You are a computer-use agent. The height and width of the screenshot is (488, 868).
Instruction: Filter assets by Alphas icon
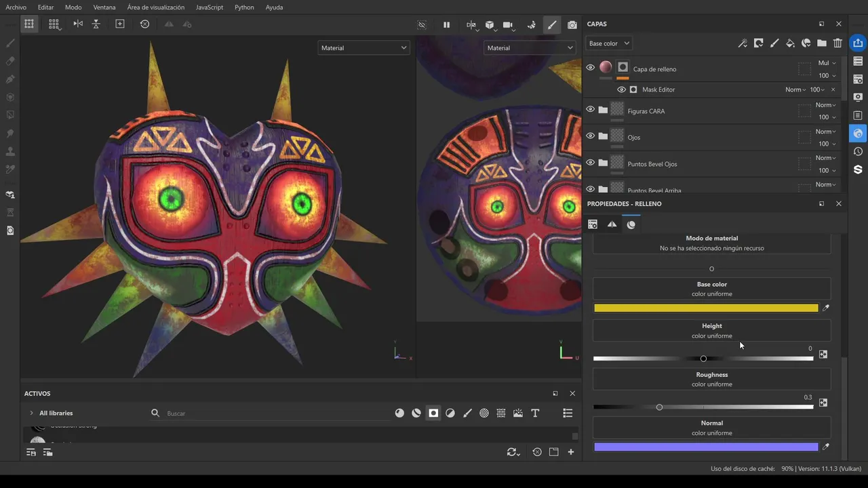(484, 413)
